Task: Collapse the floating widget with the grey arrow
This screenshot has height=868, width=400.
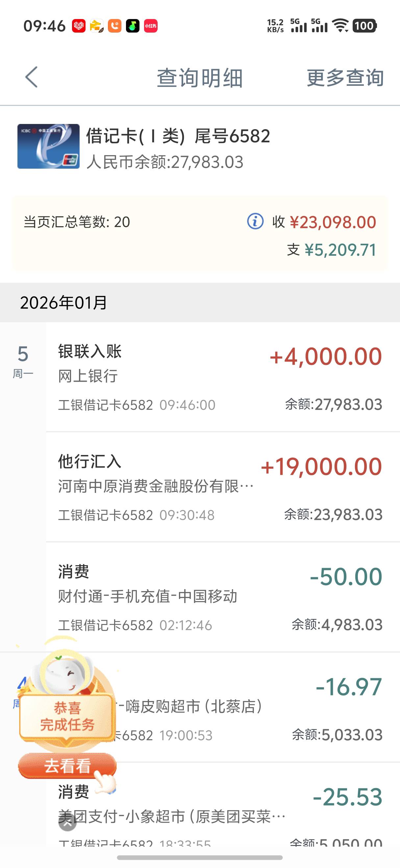Action: tap(67, 823)
